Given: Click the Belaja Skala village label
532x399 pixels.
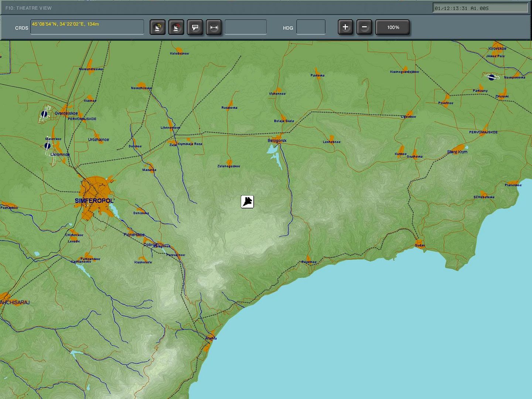Looking at the screenshot, I should (x=284, y=121).
